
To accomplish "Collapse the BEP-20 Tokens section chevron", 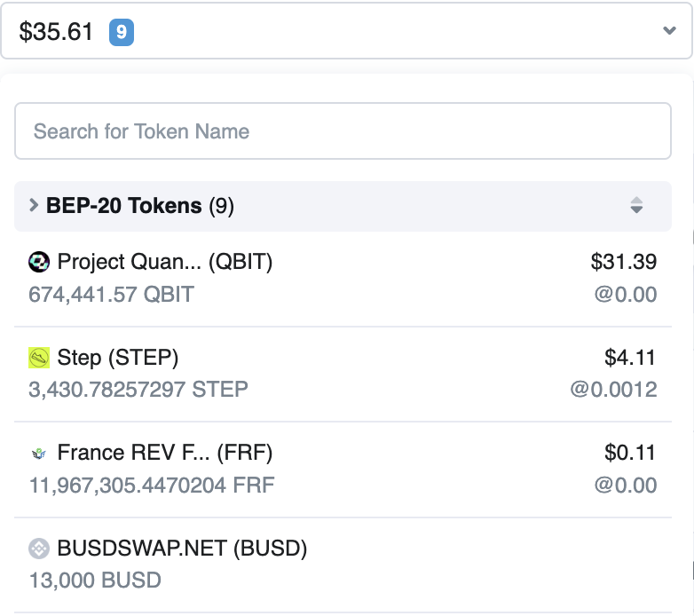I will (x=34, y=206).
